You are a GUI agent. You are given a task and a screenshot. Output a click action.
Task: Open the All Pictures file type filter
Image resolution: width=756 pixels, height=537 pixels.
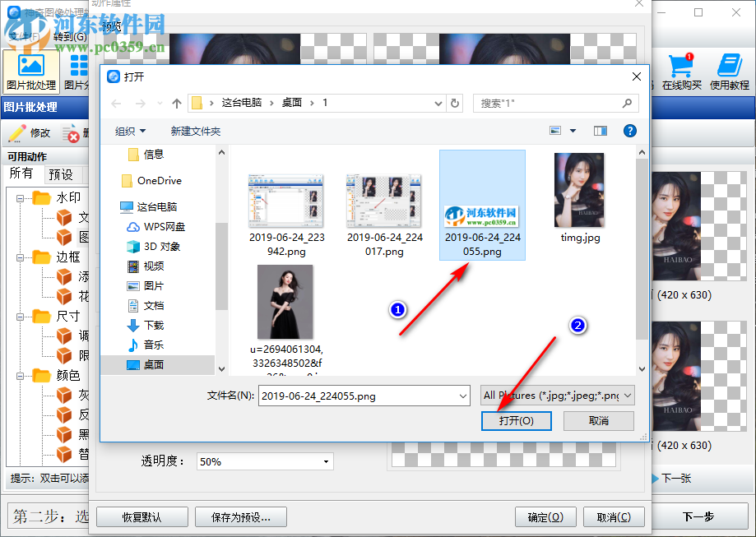click(558, 396)
